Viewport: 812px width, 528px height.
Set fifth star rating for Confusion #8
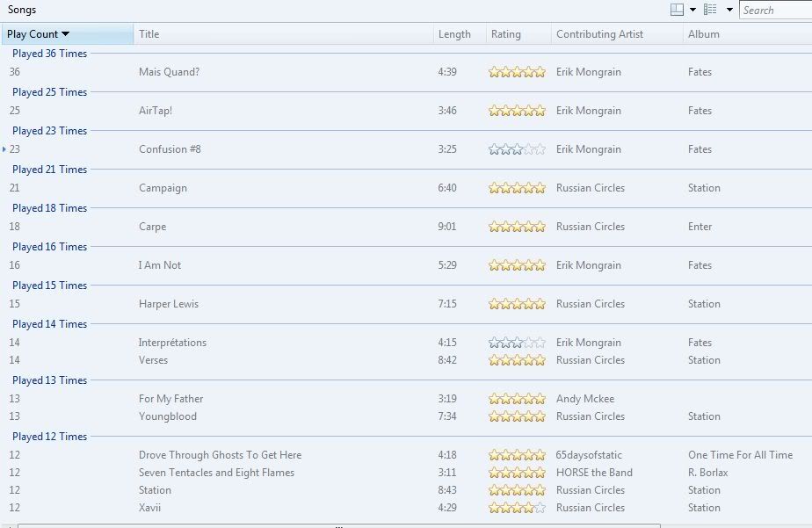pos(540,149)
